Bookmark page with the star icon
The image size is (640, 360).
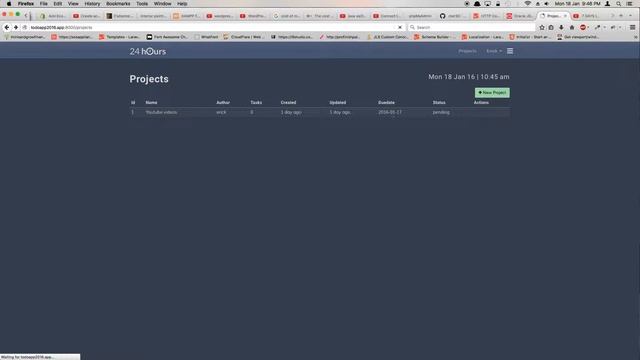(x=542, y=27)
